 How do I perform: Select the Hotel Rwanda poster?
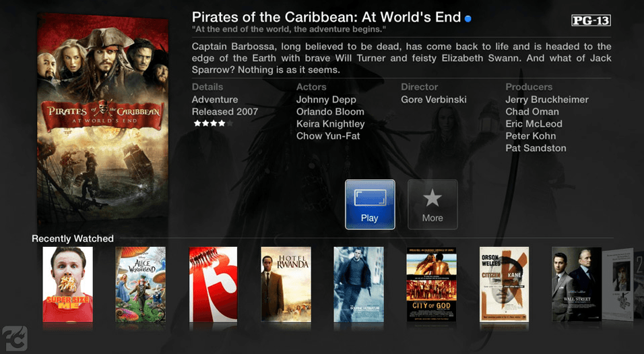pos(286,284)
